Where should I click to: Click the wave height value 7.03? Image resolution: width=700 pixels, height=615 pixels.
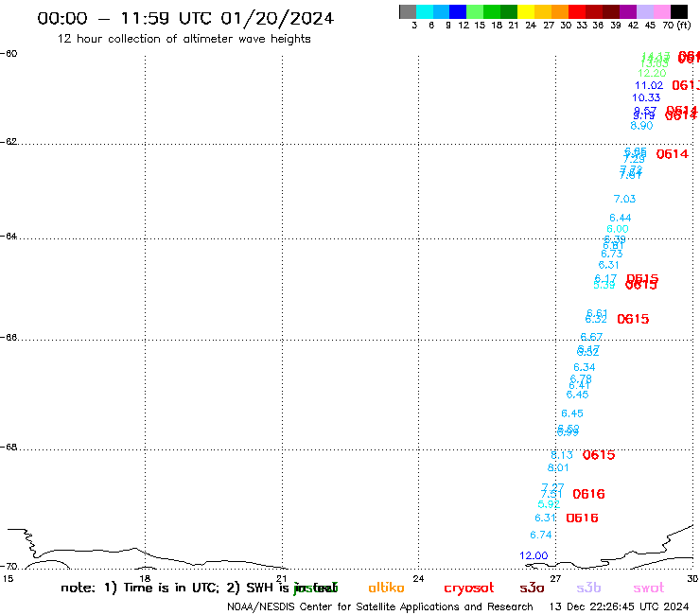pyautogui.click(x=624, y=199)
